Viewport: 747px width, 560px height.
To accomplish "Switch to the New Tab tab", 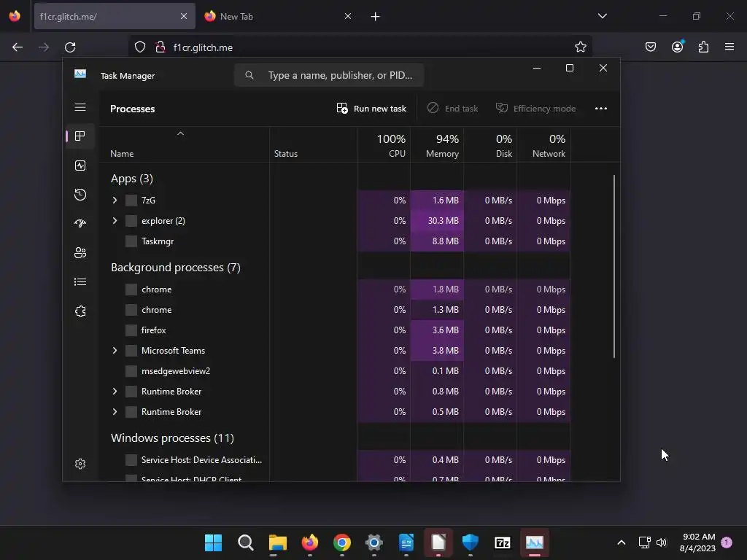I will (277, 17).
